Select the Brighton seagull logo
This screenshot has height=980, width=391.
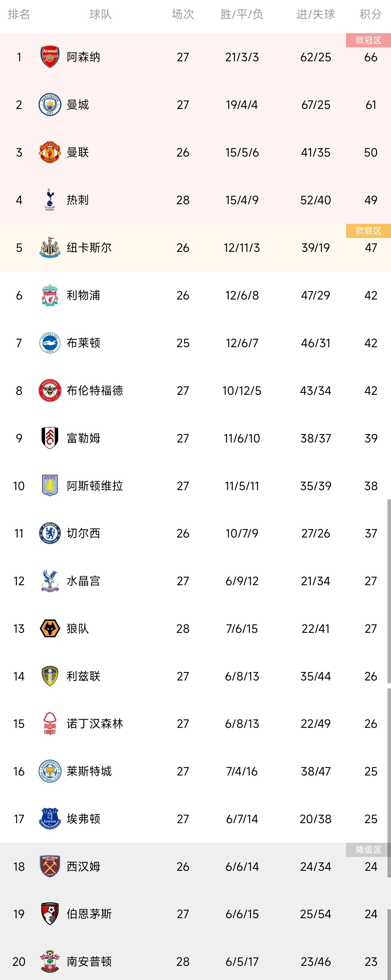click(50, 343)
